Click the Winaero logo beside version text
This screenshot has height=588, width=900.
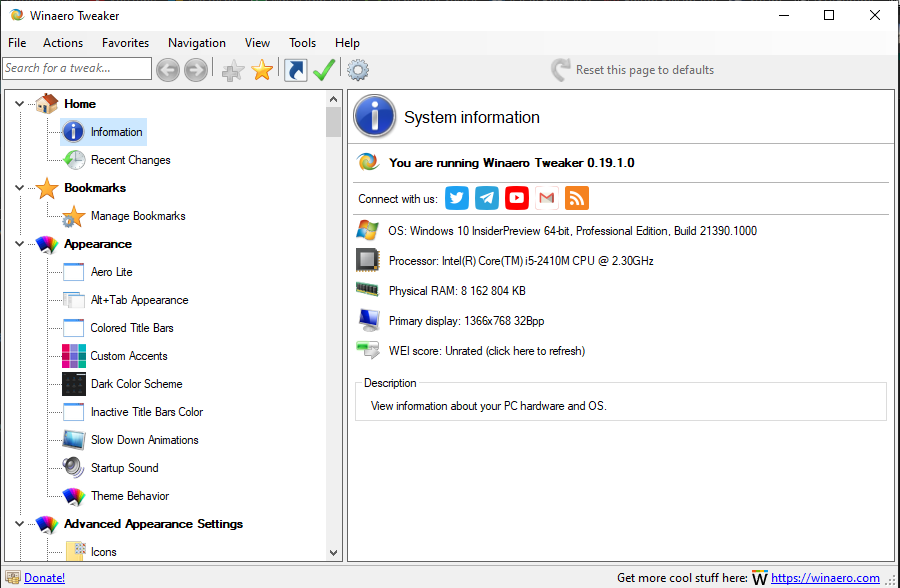[x=368, y=162]
